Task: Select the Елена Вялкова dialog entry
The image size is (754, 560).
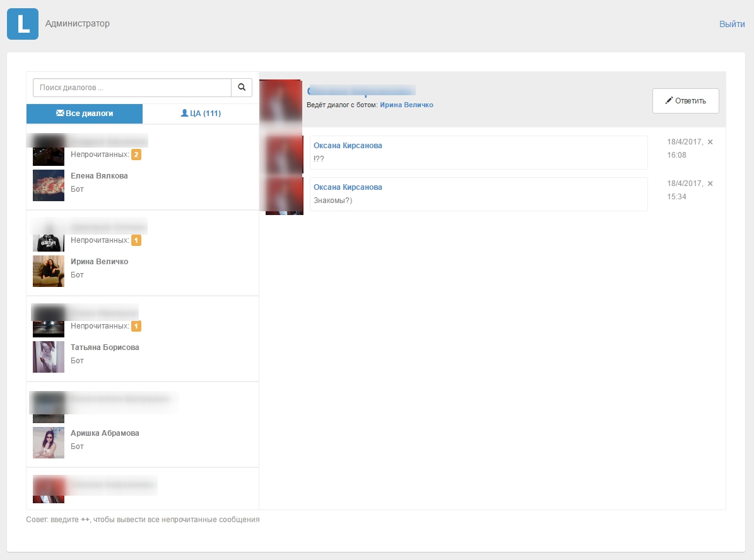Action: pyautogui.click(x=99, y=176)
